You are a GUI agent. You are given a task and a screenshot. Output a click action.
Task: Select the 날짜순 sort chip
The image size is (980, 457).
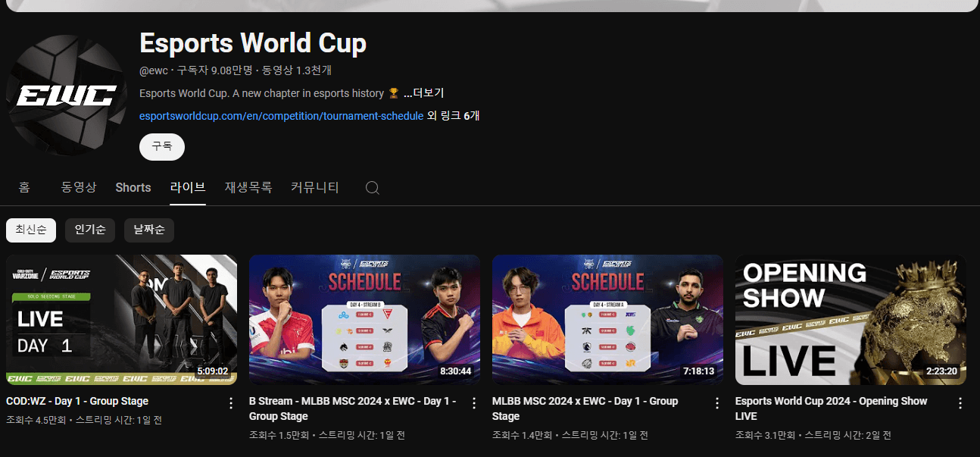point(149,230)
